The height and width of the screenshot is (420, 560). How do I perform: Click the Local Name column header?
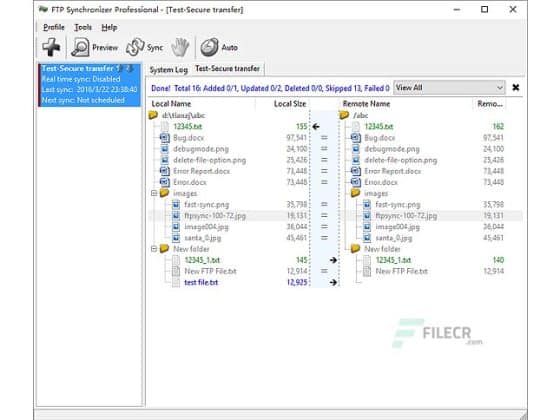click(171, 104)
